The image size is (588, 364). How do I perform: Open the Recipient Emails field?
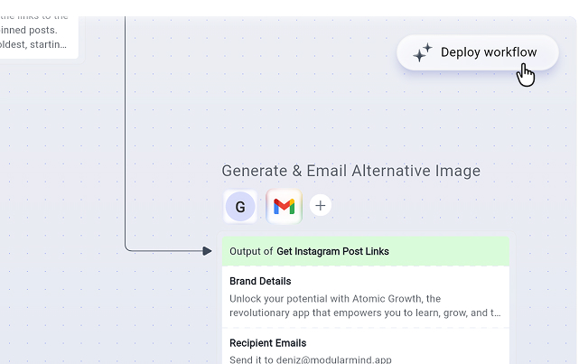[x=366, y=347]
